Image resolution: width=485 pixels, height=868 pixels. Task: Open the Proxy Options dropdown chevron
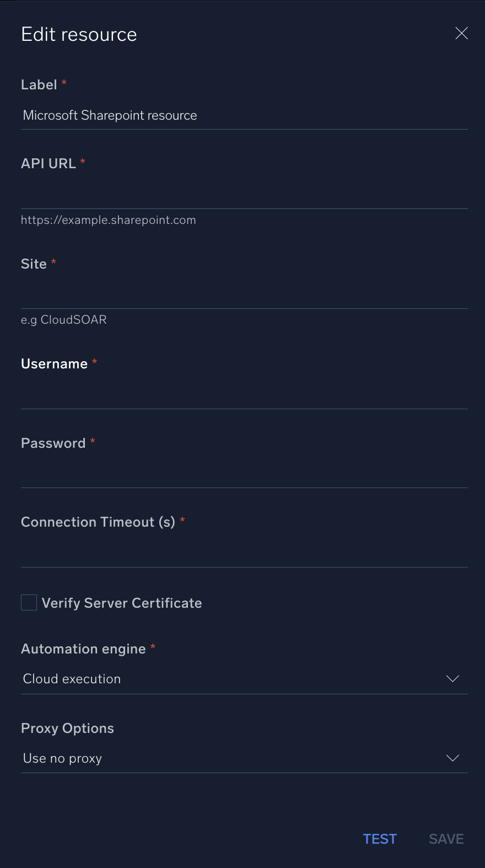pos(452,758)
